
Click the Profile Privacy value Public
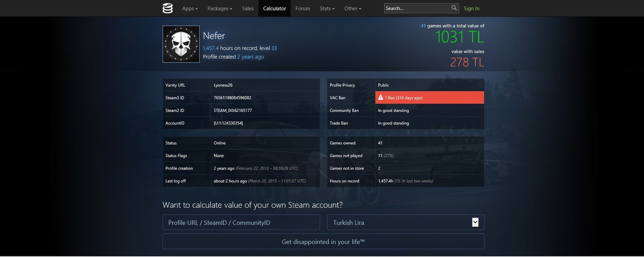pyautogui.click(x=383, y=85)
